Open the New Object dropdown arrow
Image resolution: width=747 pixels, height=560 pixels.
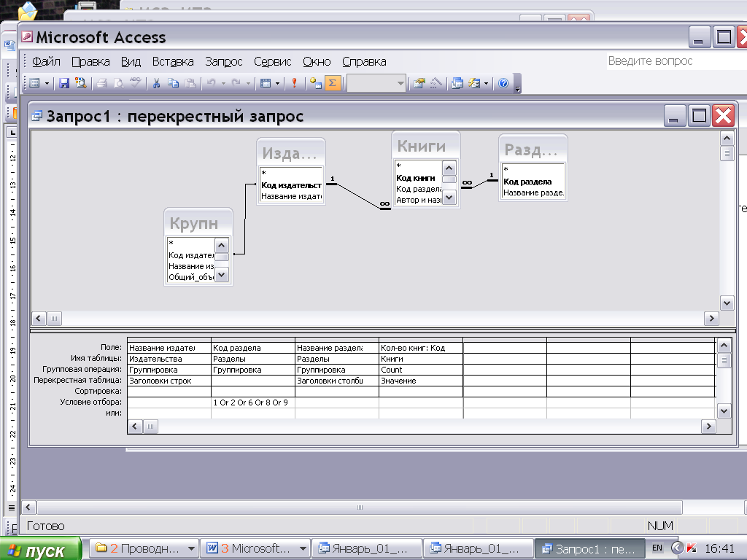(486, 83)
